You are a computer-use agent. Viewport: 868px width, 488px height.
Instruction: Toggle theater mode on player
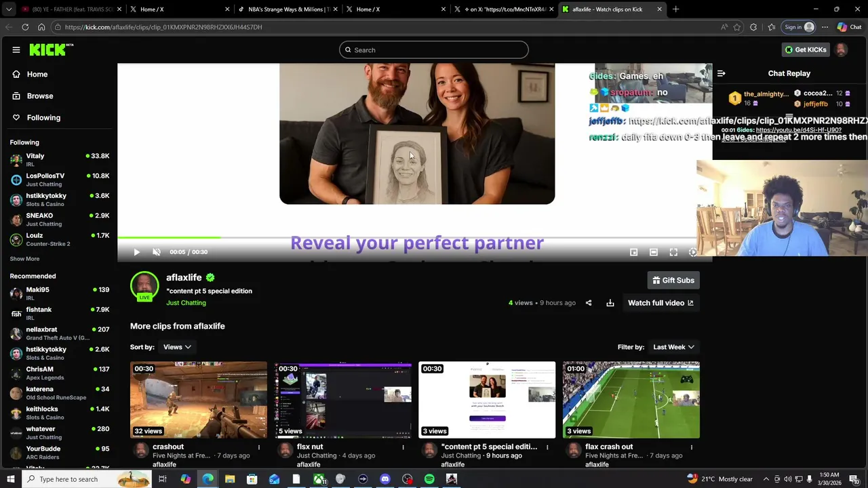(654, 252)
